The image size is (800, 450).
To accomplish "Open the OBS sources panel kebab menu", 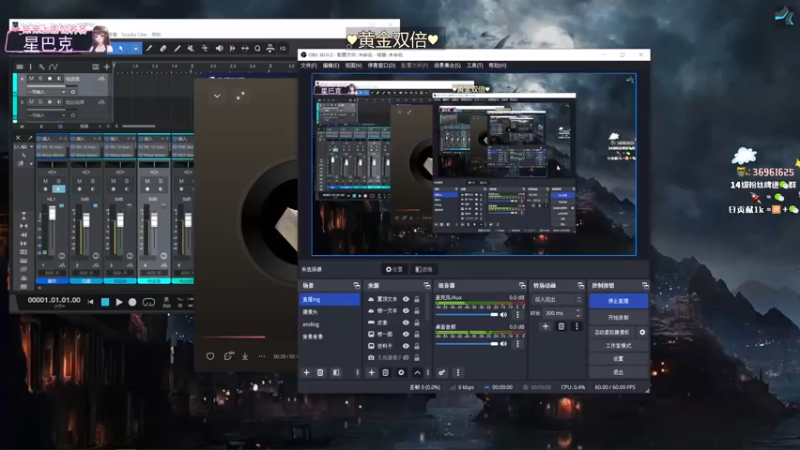I will pyautogui.click(x=428, y=372).
